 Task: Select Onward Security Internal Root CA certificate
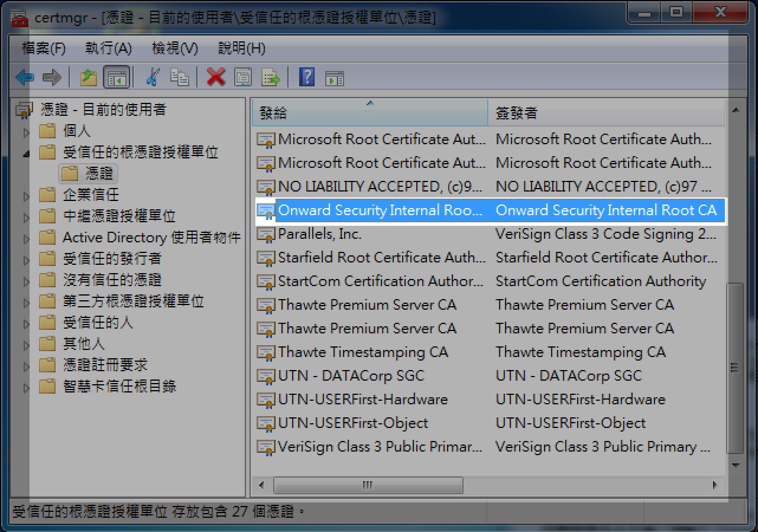tap(490, 210)
